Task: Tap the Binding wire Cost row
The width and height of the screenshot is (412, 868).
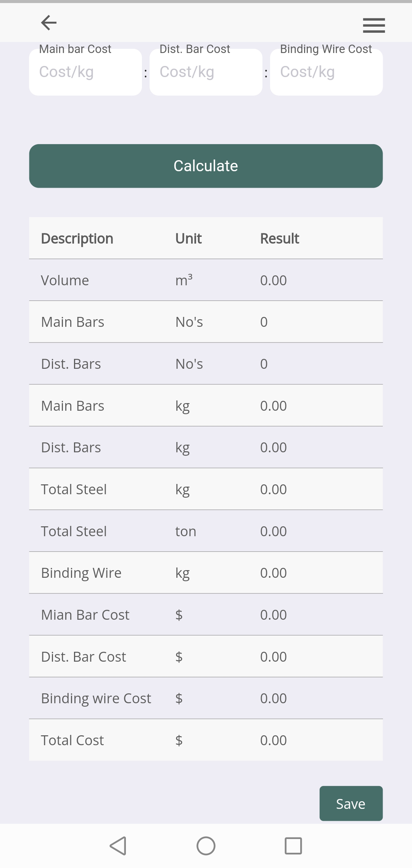Action: click(206, 698)
